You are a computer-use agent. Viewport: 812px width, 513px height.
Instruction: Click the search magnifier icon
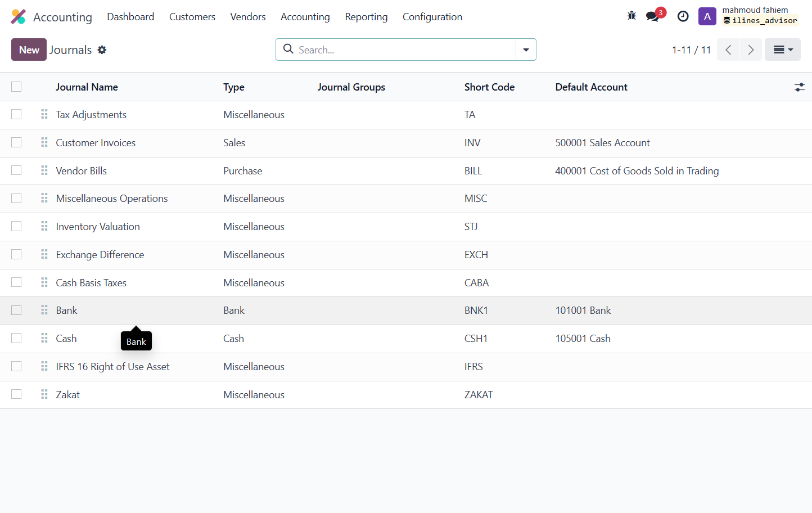pyautogui.click(x=288, y=49)
